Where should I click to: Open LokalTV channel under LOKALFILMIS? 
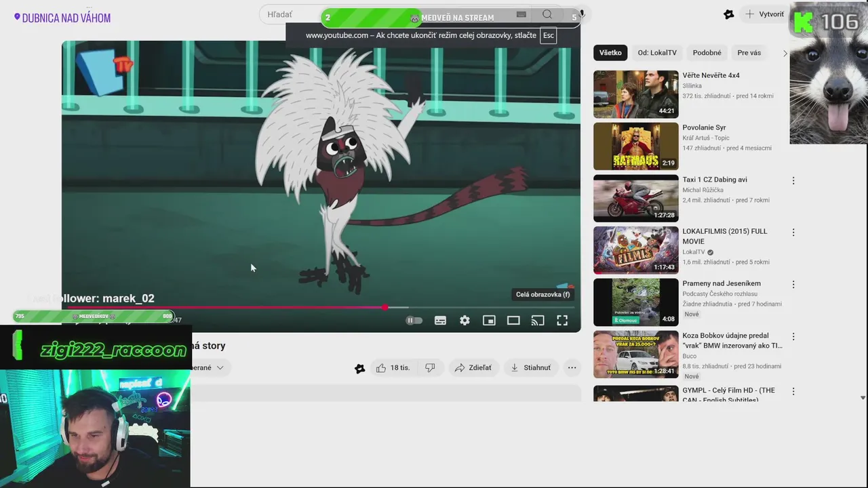tap(694, 252)
